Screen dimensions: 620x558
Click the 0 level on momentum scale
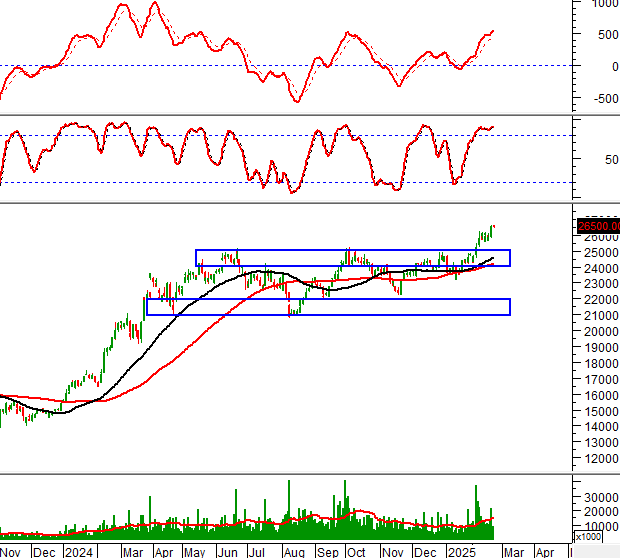coord(615,67)
